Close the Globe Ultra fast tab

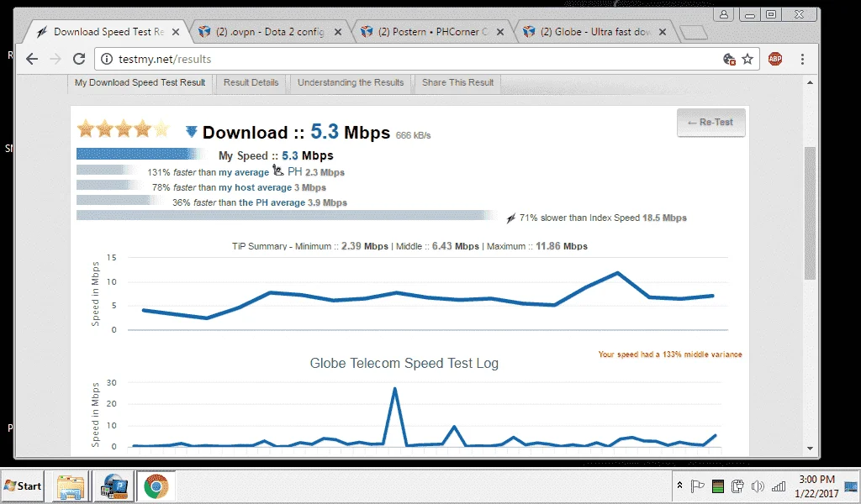pos(663,33)
